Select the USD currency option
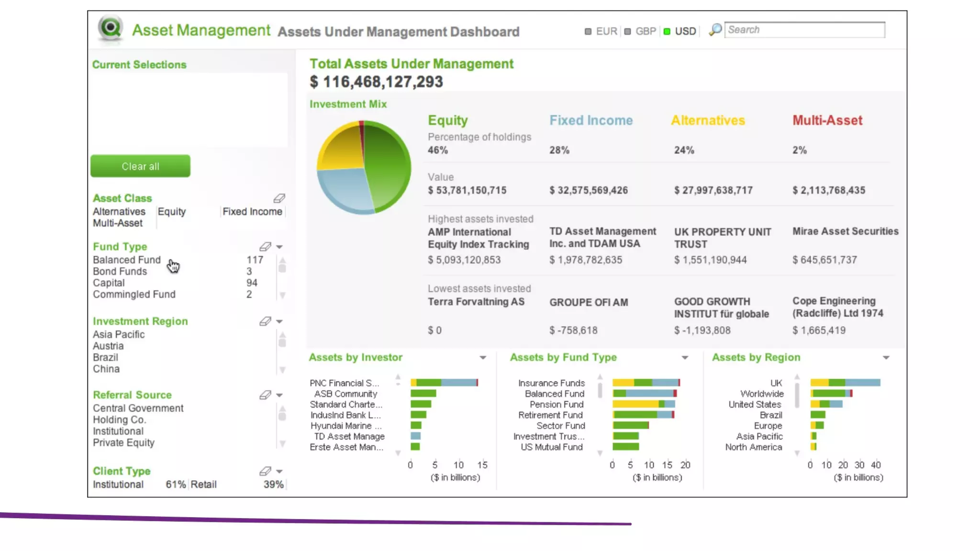Viewport: 980px width, 551px height. tap(679, 32)
